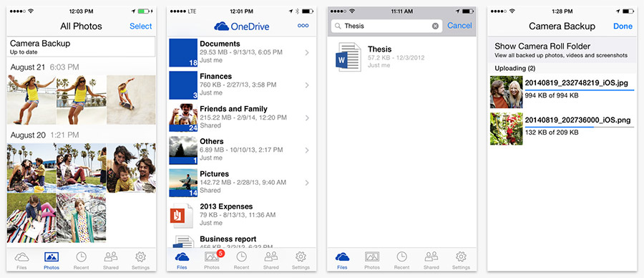Screen dimensions: 644x278
Task: Tap Done in Camera Backup screen
Action: point(623,27)
